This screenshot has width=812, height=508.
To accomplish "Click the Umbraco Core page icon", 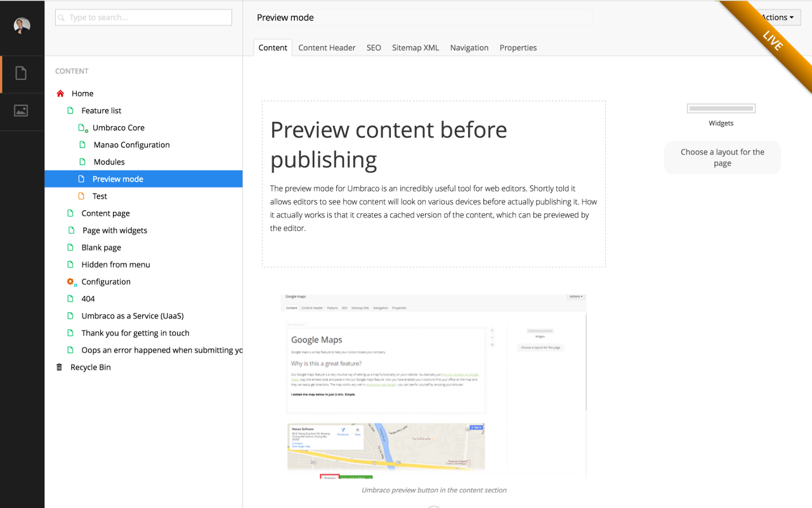I will [82, 128].
